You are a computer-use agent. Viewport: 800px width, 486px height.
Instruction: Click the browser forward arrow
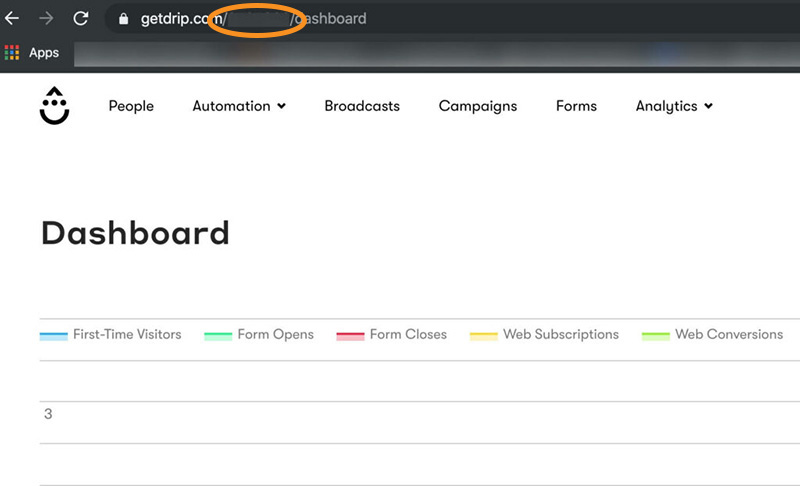[46, 18]
